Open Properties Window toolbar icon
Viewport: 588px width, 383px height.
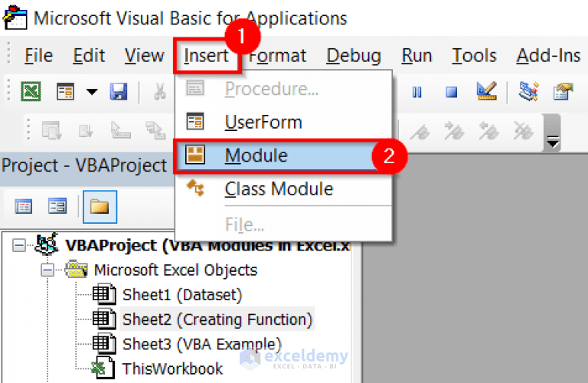click(563, 92)
